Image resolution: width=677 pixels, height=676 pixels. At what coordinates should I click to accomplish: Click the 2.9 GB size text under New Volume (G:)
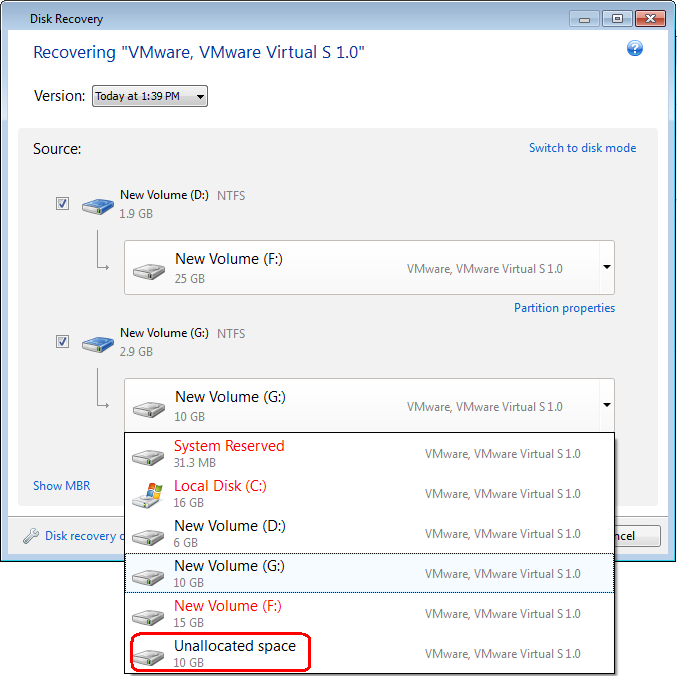[x=136, y=352]
